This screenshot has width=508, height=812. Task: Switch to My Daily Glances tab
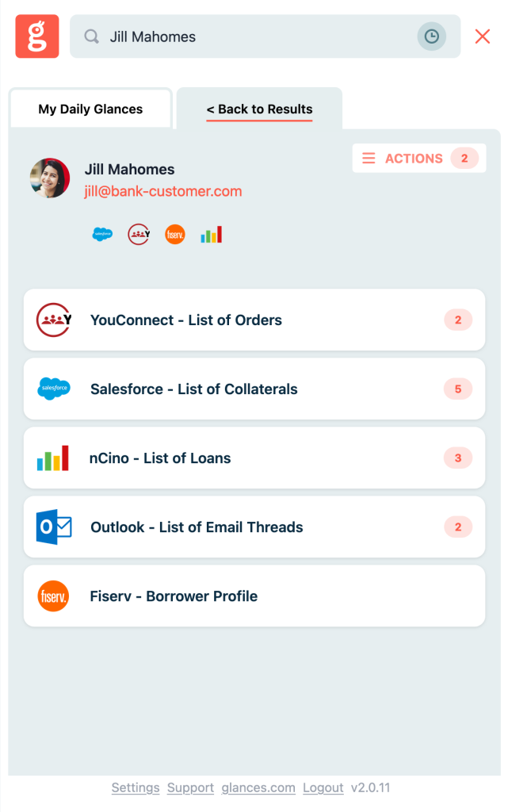point(90,109)
